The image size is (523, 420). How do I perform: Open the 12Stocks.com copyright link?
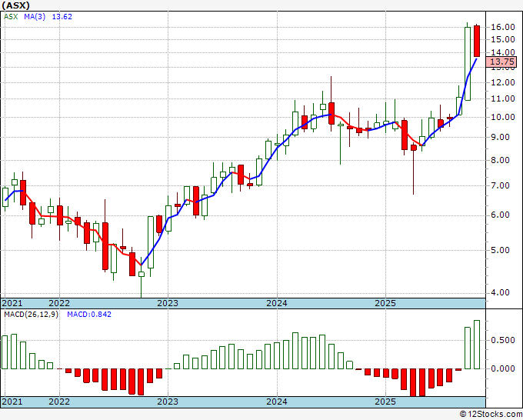(491, 415)
